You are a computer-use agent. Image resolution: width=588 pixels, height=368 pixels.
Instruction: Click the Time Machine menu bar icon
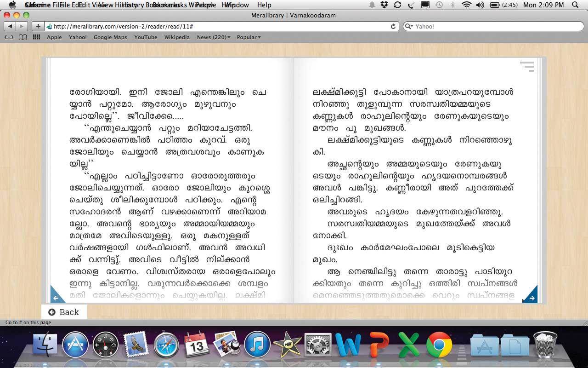tap(439, 5)
